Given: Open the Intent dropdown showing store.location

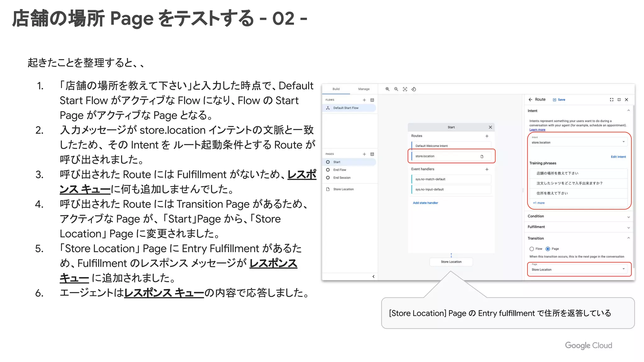Looking at the screenshot, I should 579,142.
